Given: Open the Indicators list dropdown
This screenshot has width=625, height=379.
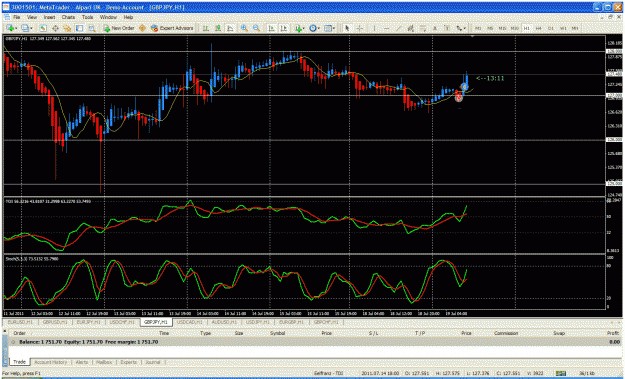Looking at the screenshot, I should pyautogui.click(x=299, y=28).
